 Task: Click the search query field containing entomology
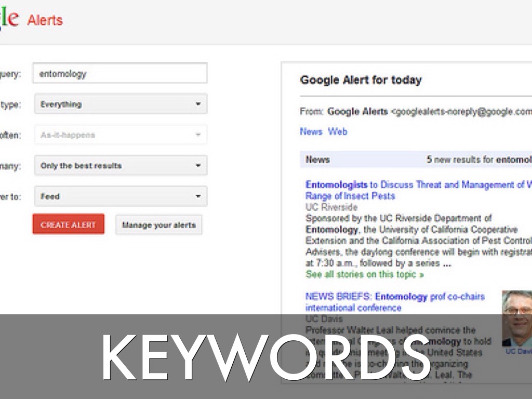click(x=119, y=73)
